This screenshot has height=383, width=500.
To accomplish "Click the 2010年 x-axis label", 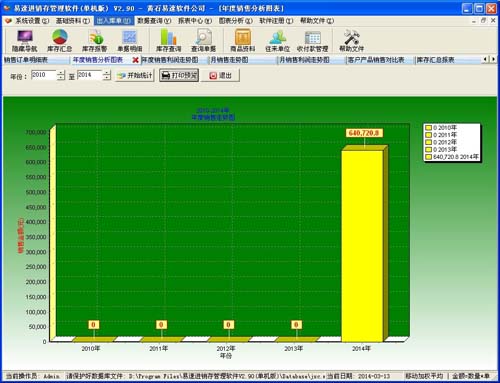I will (x=91, y=349).
